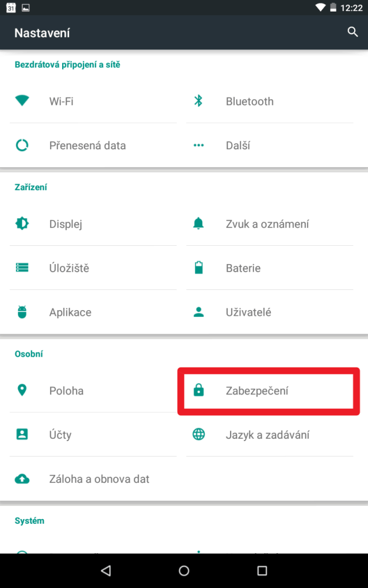Open the Úložiště storage icon
Image resolution: width=368 pixels, height=588 pixels.
click(22, 268)
